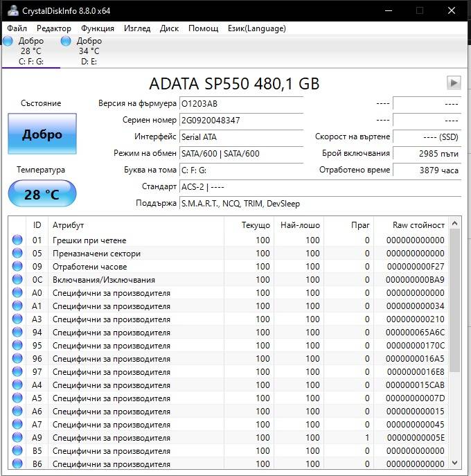The height and width of the screenshot is (476, 471).
Task: Open the Функция menu
Action: coord(98,28)
